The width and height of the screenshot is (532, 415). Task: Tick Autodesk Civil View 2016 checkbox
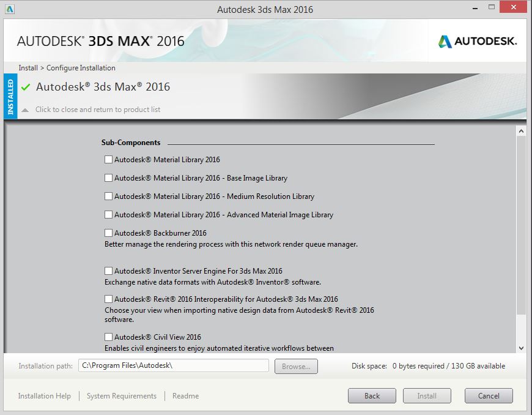[108, 337]
